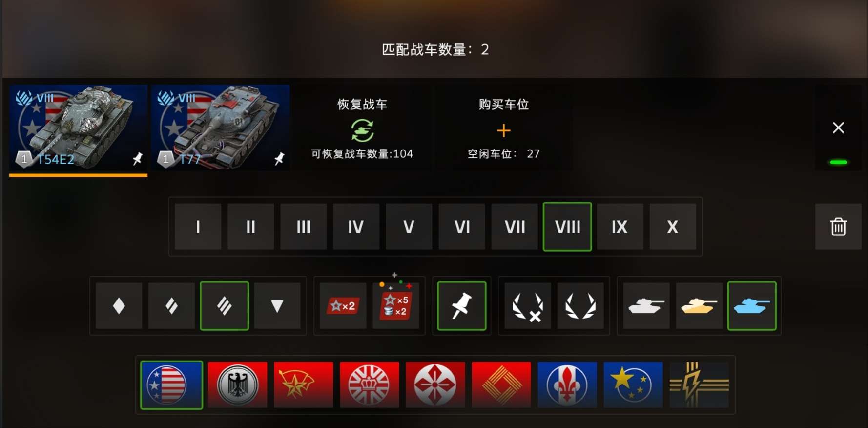Select the single diamond light tank filter
The image size is (868, 428).
tap(119, 306)
